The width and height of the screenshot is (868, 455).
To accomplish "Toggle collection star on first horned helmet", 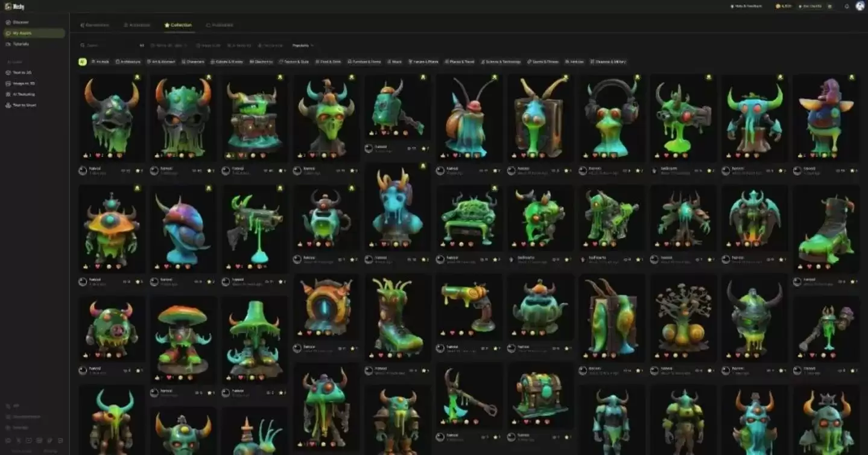I will 137,77.
